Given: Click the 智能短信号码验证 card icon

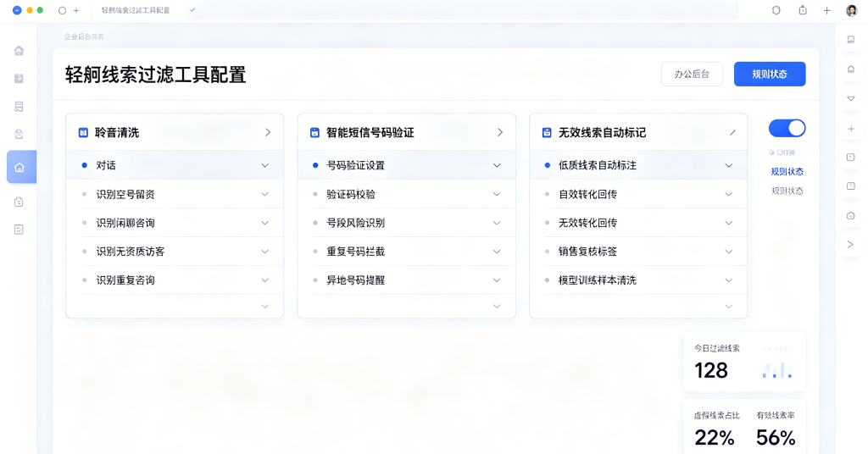Looking at the screenshot, I should [x=314, y=133].
